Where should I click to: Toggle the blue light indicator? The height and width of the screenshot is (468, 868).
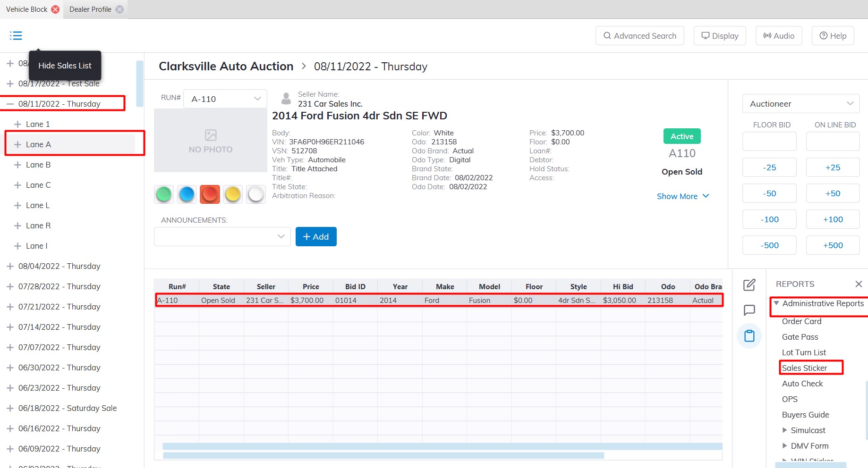coord(187,194)
